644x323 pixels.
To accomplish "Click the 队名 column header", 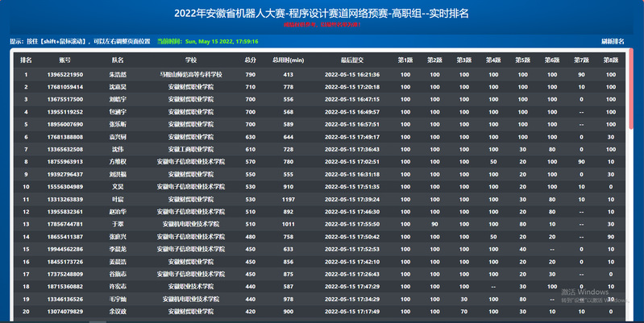I will 118,60.
